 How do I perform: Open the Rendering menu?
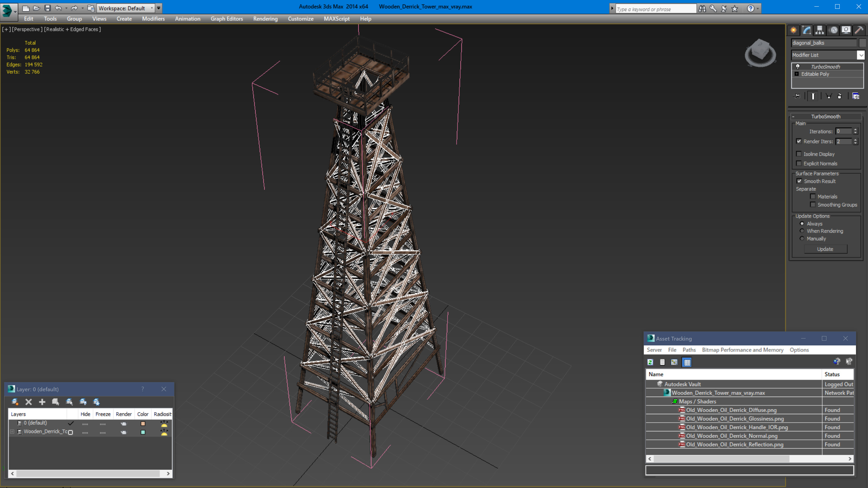click(265, 19)
